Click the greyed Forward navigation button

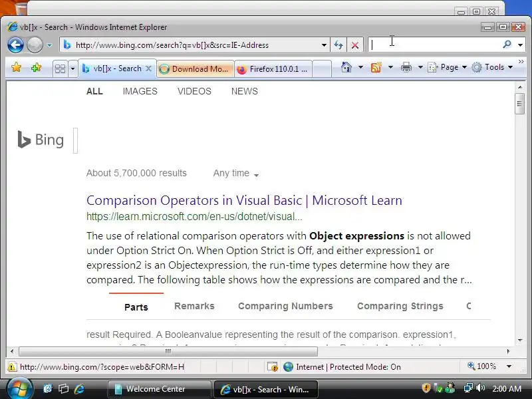(x=35, y=45)
